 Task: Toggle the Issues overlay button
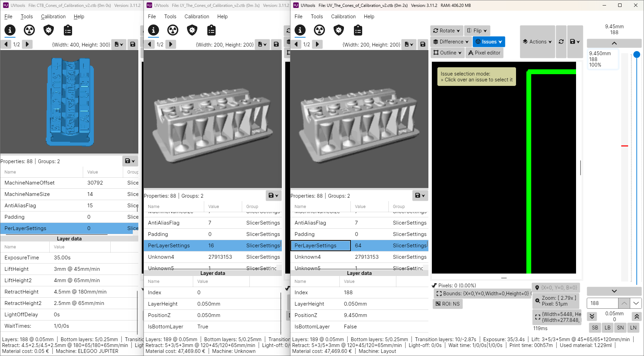click(488, 41)
